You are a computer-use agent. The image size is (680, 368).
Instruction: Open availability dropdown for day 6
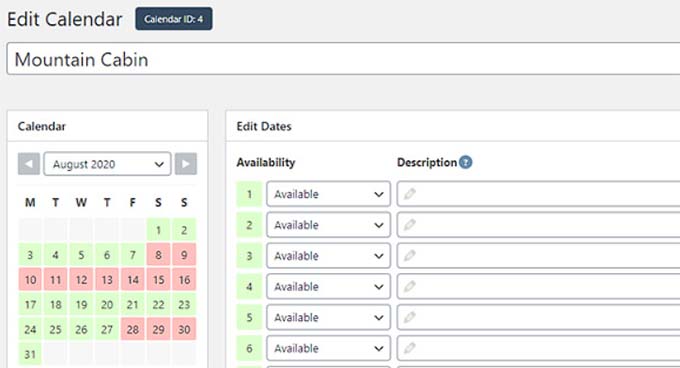click(328, 348)
